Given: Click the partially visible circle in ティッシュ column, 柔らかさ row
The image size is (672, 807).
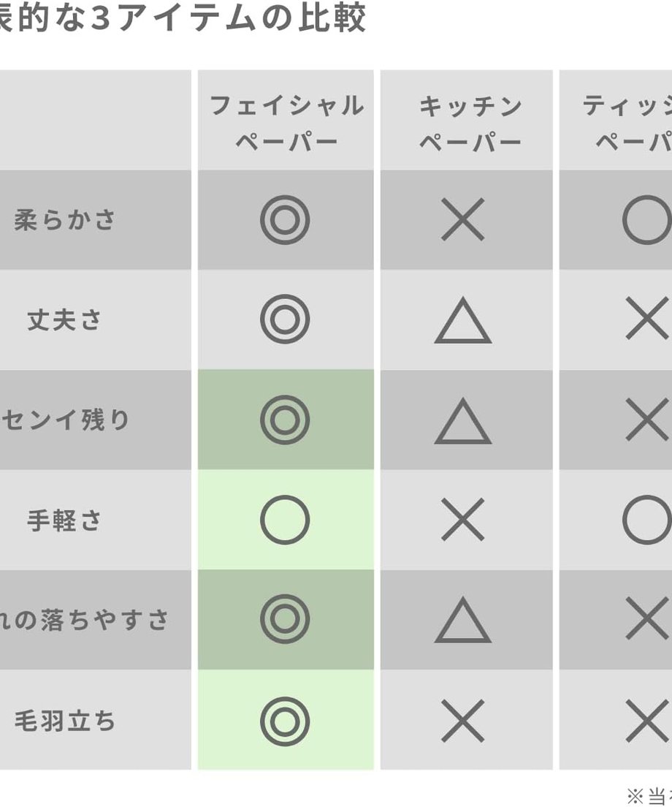Looking at the screenshot, I should click(647, 220).
